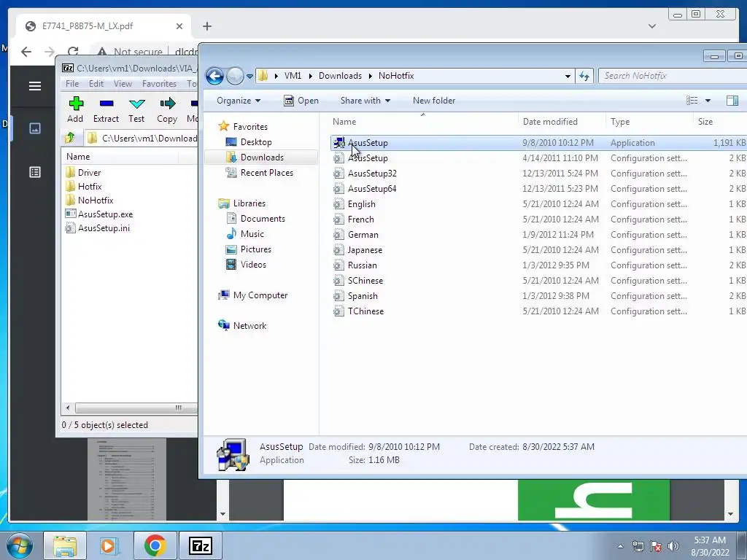Sort files by the Size column header
Viewport: 747px width, 560px height.
click(x=719, y=122)
